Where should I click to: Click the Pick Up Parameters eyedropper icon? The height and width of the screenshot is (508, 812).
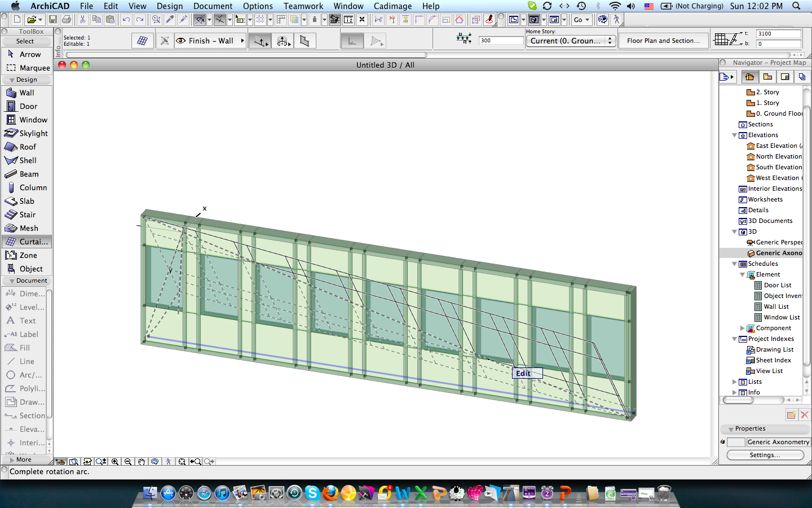pos(170,19)
